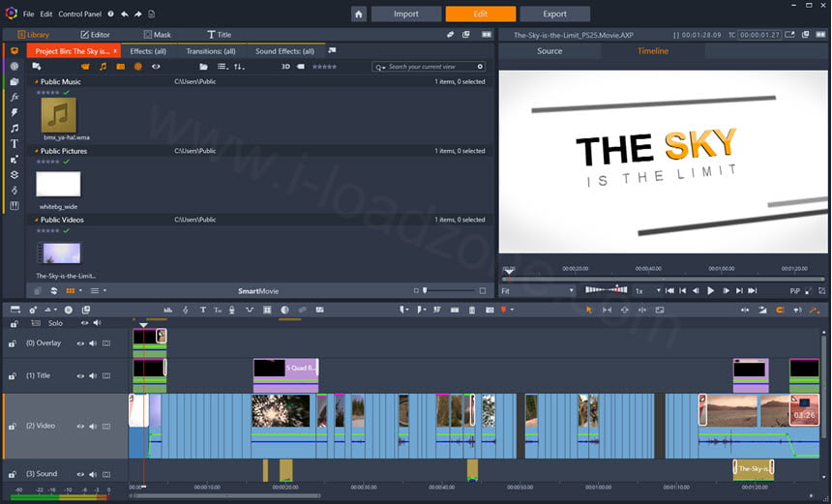Click the snapshot camera icon on timeline toolbar
Image resolution: width=832 pixels, height=504 pixels.
tap(490, 310)
